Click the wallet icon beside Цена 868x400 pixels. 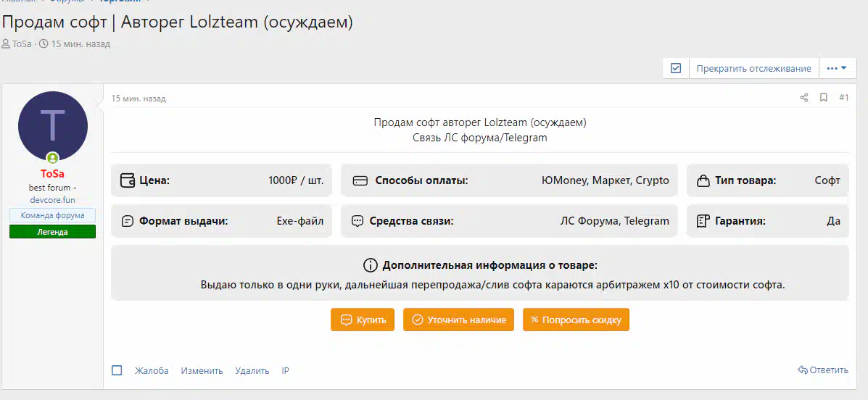pos(128,180)
